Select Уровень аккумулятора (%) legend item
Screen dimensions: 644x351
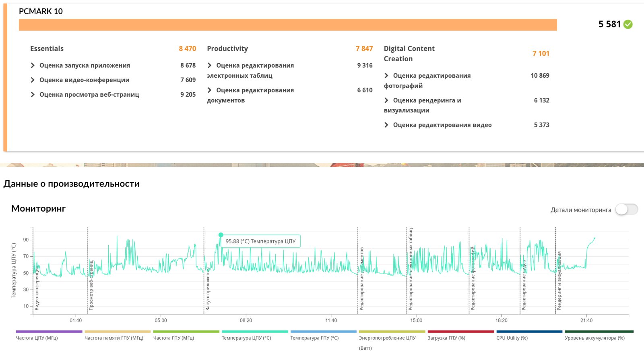tap(594, 338)
